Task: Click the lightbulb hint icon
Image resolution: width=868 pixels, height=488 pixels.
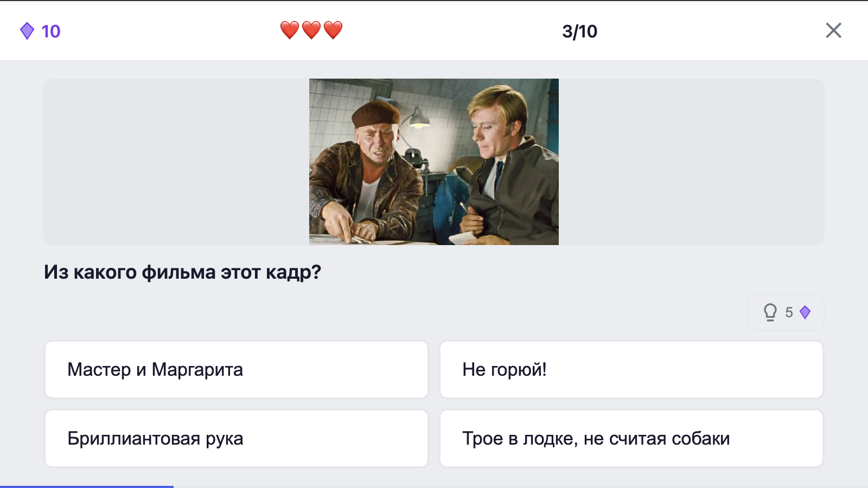Action: 770,312
